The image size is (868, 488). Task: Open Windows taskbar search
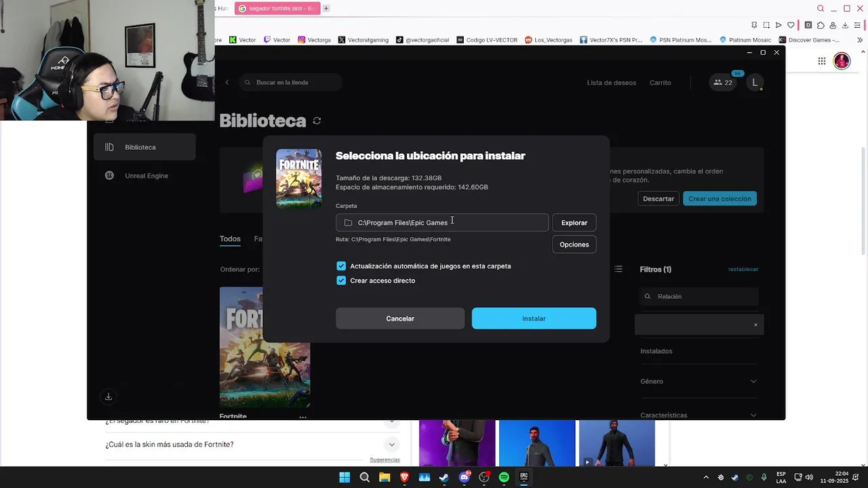(365, 477)
